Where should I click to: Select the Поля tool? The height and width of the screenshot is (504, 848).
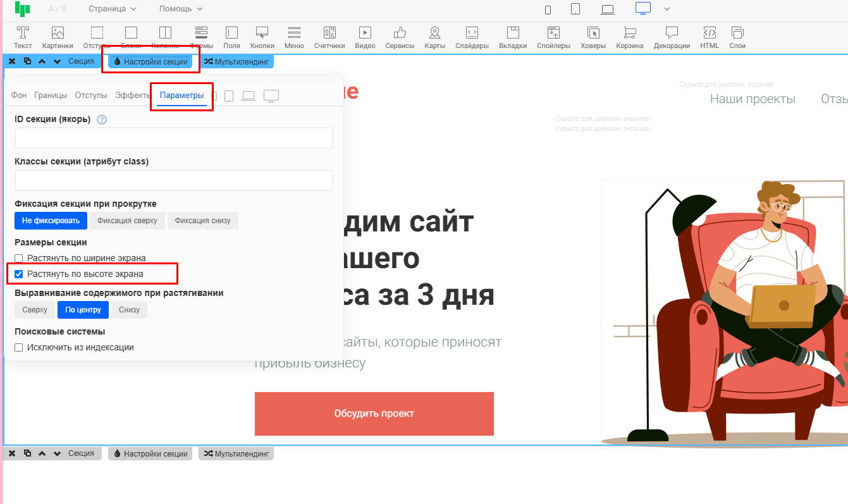231,37
